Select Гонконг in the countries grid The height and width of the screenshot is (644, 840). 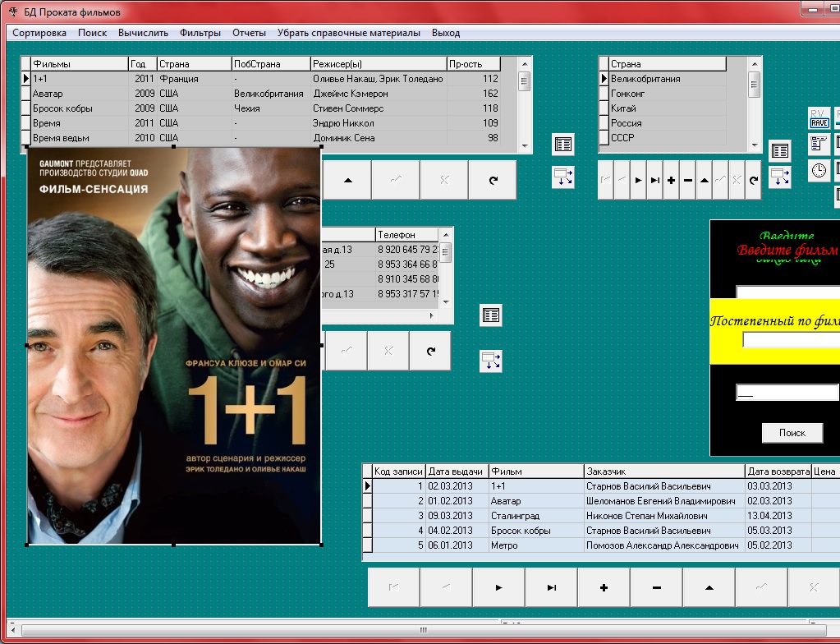[668, 93]
